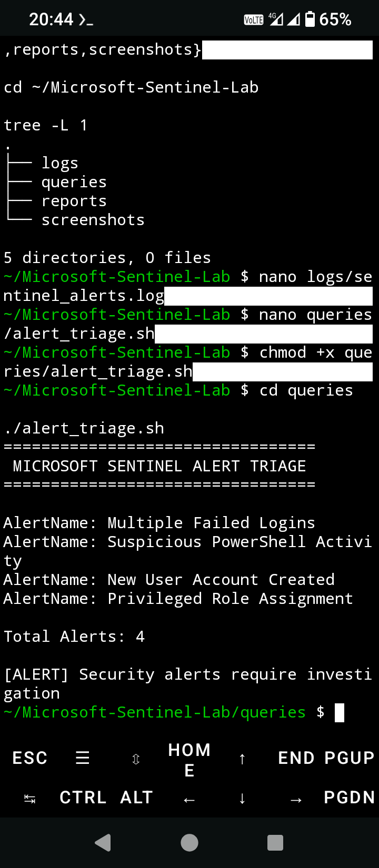The height and width of the screenshot is (868, 379).
Task: Tap the terminal cursor at prompt
Action: (x=340, y=713)
